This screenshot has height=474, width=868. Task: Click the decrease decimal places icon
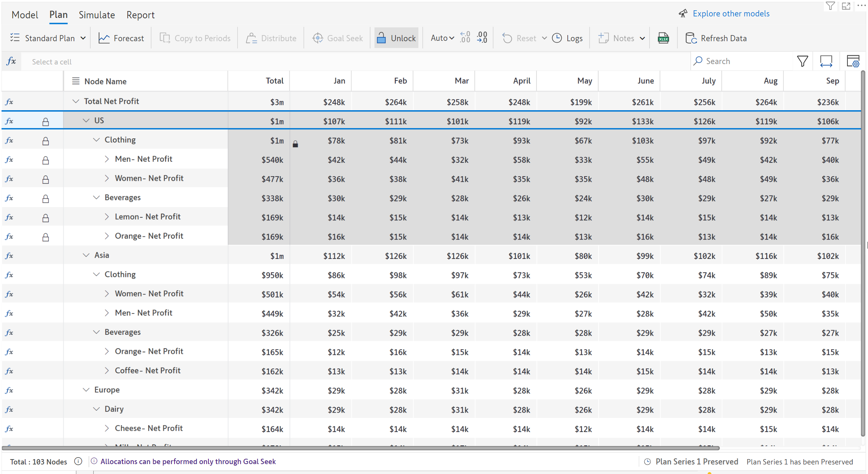[465, 38]
